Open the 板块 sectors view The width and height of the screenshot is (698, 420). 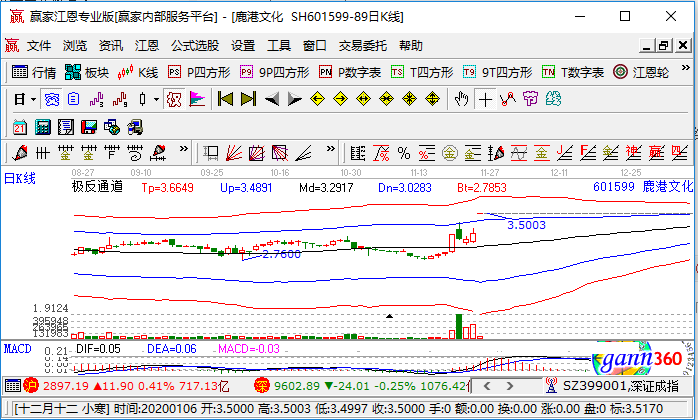pyautogui.click(x=87, y=72)
